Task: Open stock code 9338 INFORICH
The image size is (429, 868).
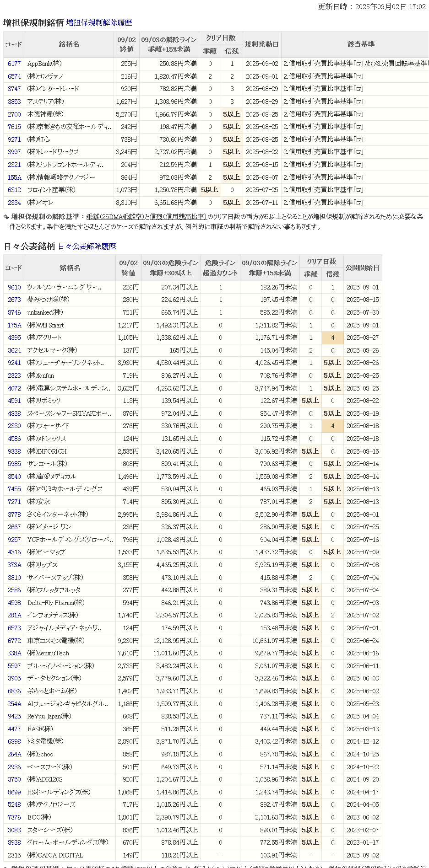Action: (14, 451)
